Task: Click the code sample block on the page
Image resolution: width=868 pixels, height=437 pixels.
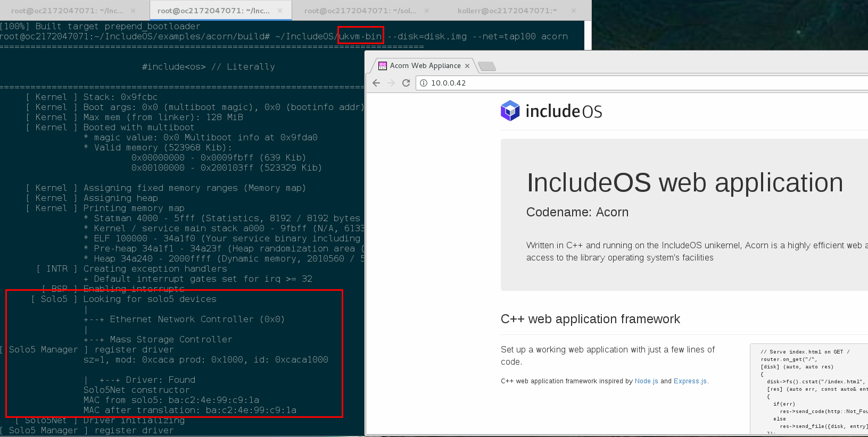Action: point(809,389)
